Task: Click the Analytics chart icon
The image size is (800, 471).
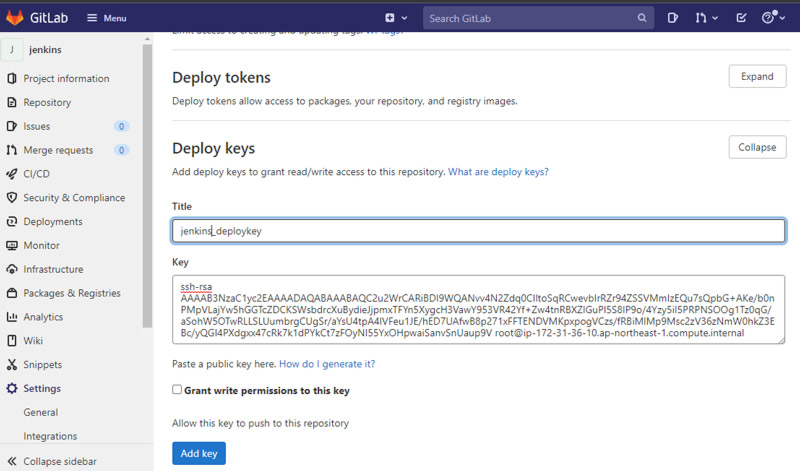Action: pos(12,317)
